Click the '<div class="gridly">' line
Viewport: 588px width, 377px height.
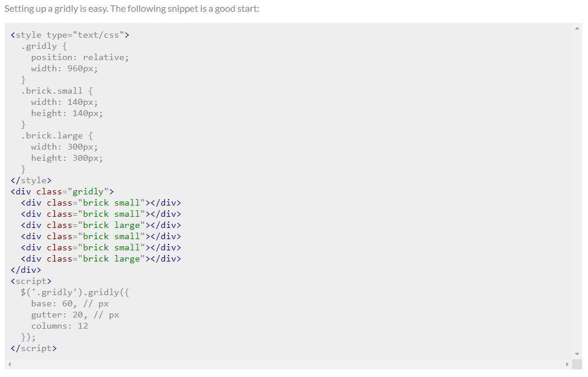tap(62, 191)
